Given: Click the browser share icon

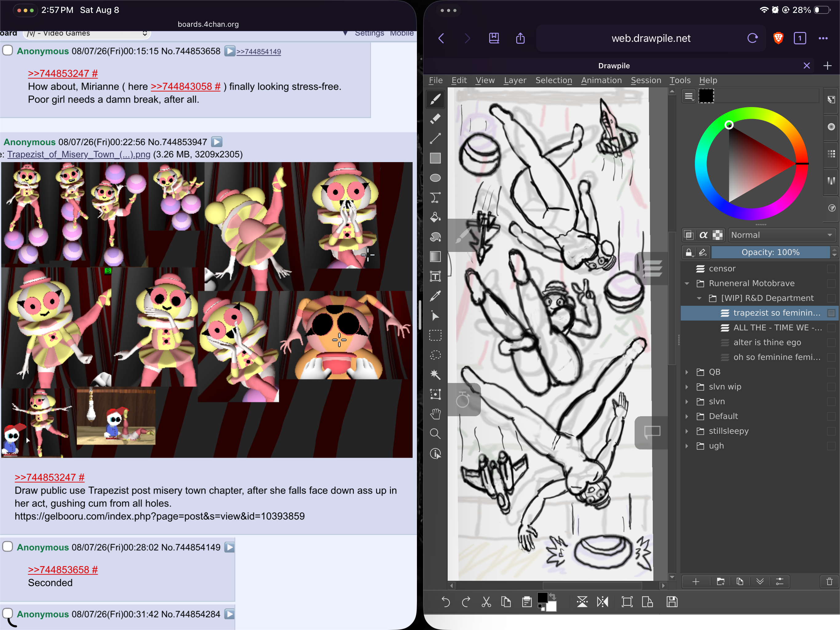Looking at the screenshot, I should coord(520,38).
